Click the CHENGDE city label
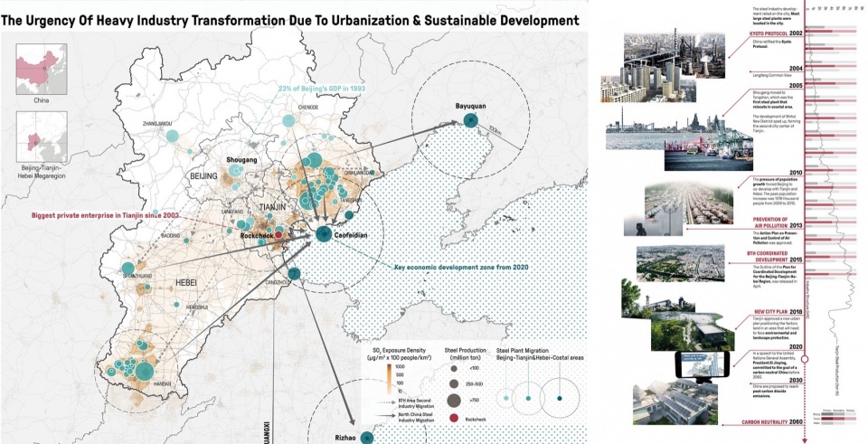Viewport: 868px width, 444px height. point(308,107)
